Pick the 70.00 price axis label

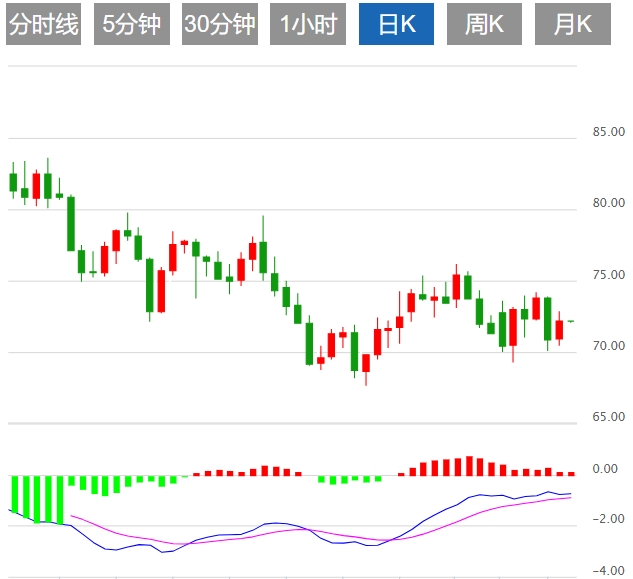click(608, 346)
